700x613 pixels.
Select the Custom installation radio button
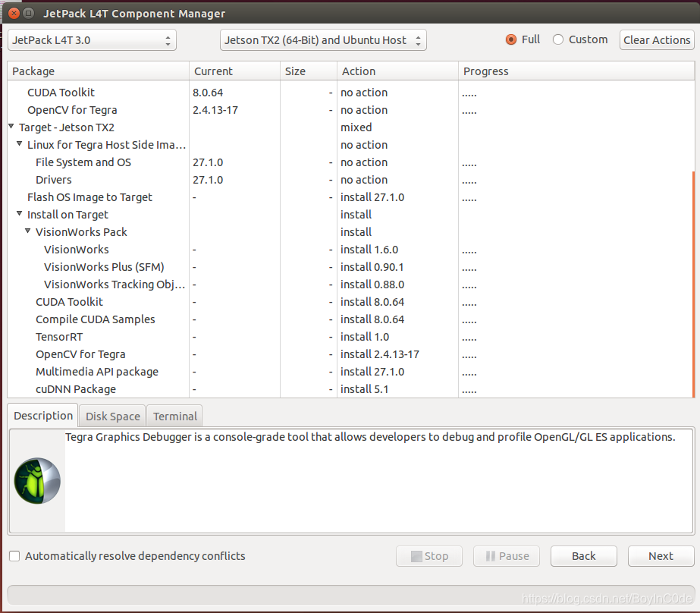point(558,39)
